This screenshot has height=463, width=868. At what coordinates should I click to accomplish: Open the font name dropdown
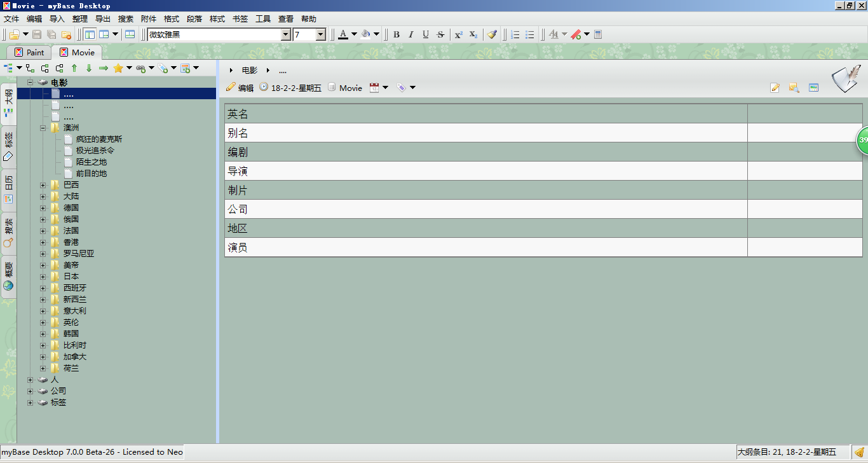285,34
